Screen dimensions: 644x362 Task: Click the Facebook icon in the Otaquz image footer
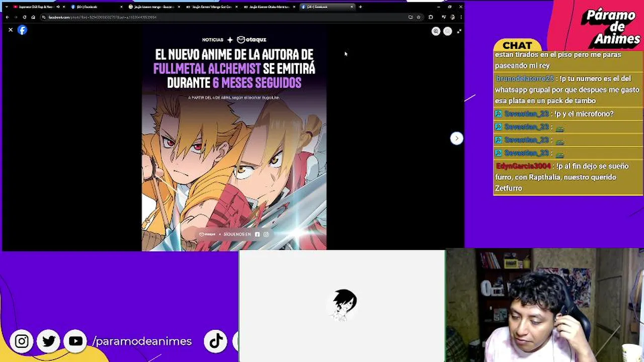click(x=257, y=234)
